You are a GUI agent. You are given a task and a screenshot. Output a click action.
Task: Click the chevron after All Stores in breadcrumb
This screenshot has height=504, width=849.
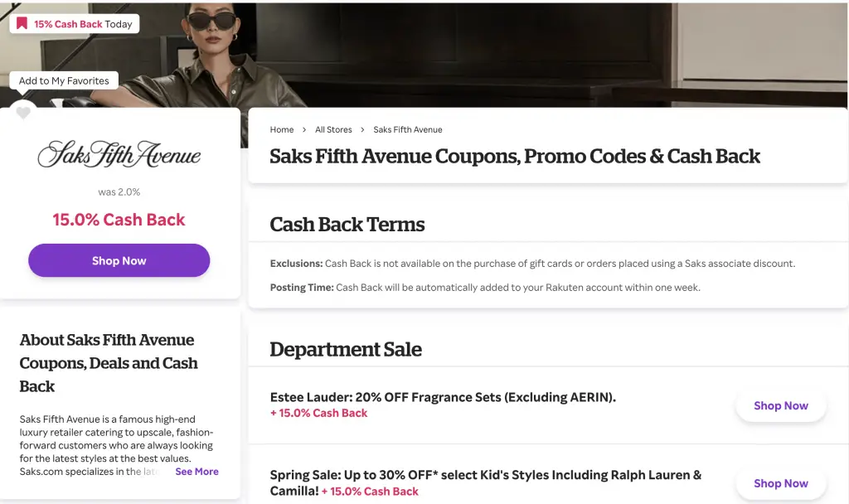click(x=362, y=130)
